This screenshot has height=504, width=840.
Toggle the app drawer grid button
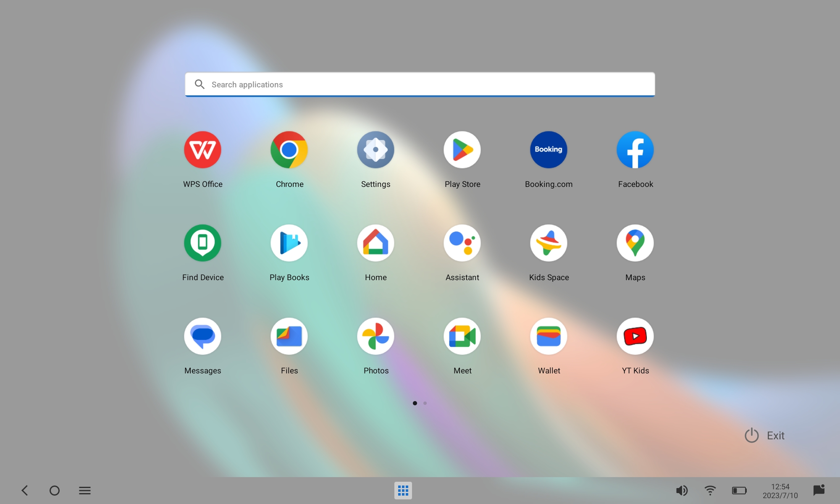(403, 490)
